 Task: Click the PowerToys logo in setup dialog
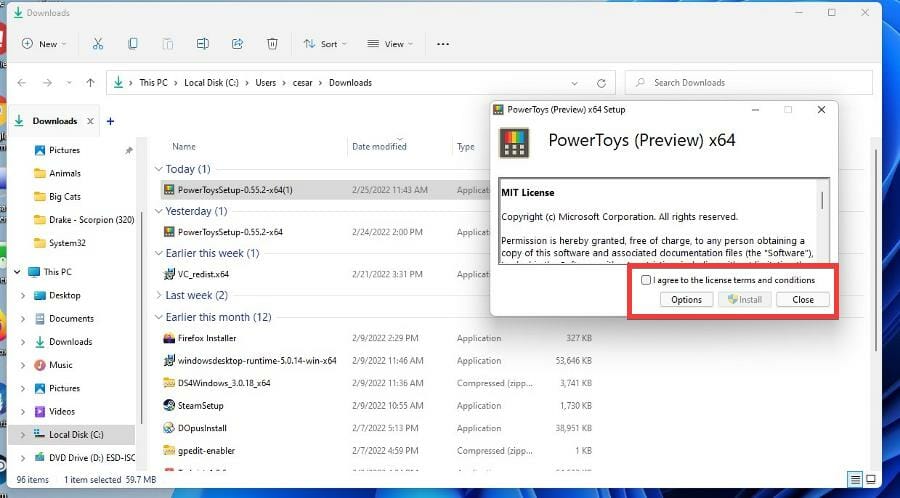[x=514, y=143]
